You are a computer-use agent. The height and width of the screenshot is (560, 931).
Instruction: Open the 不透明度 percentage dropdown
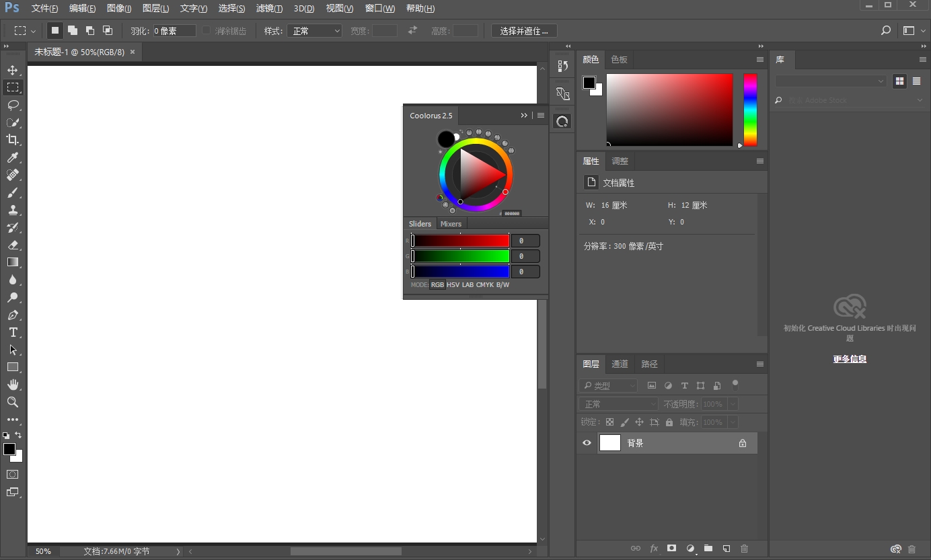(x=732, y=403)
